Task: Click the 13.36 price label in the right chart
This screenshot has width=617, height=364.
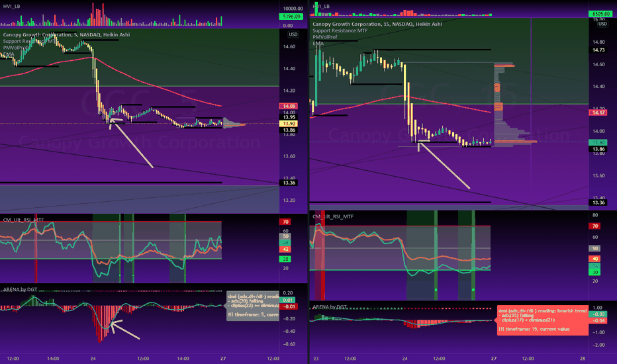Action: 598,203
